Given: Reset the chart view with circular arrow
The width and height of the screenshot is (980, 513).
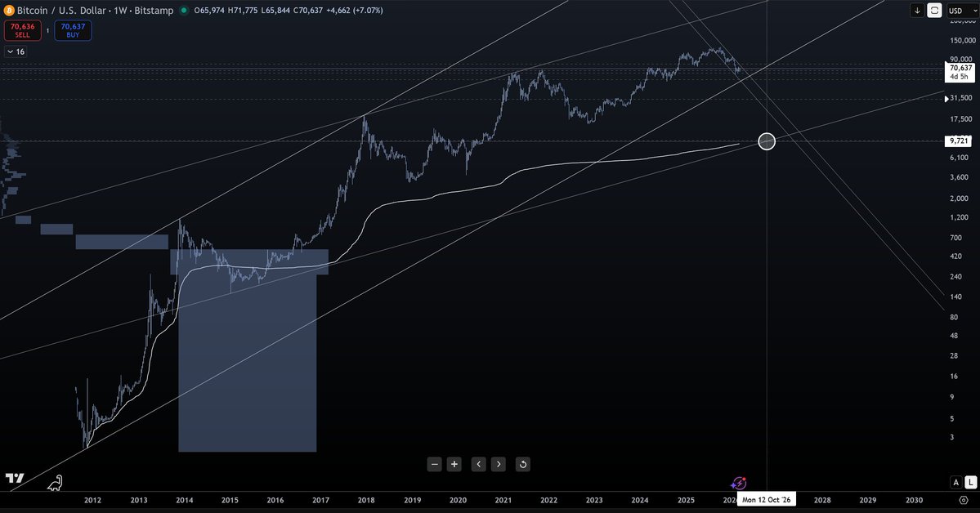Looking at the screenshot, I should coord(522,464).
